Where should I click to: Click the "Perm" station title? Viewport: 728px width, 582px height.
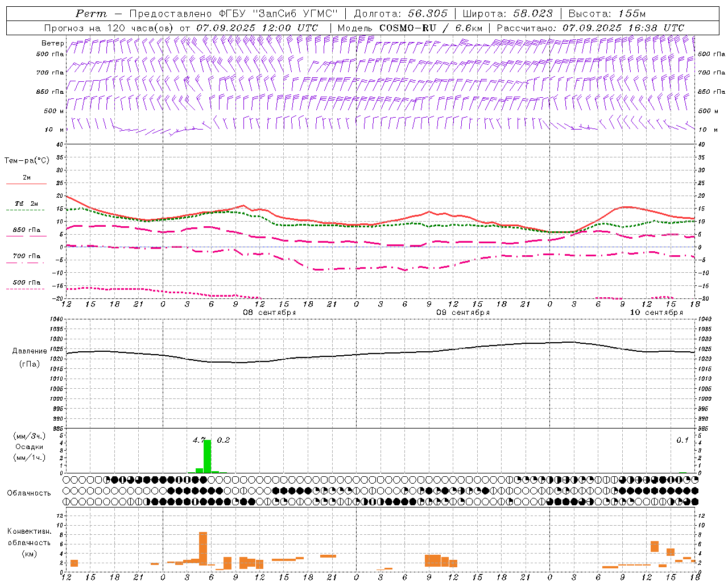(x=91, y=14)
